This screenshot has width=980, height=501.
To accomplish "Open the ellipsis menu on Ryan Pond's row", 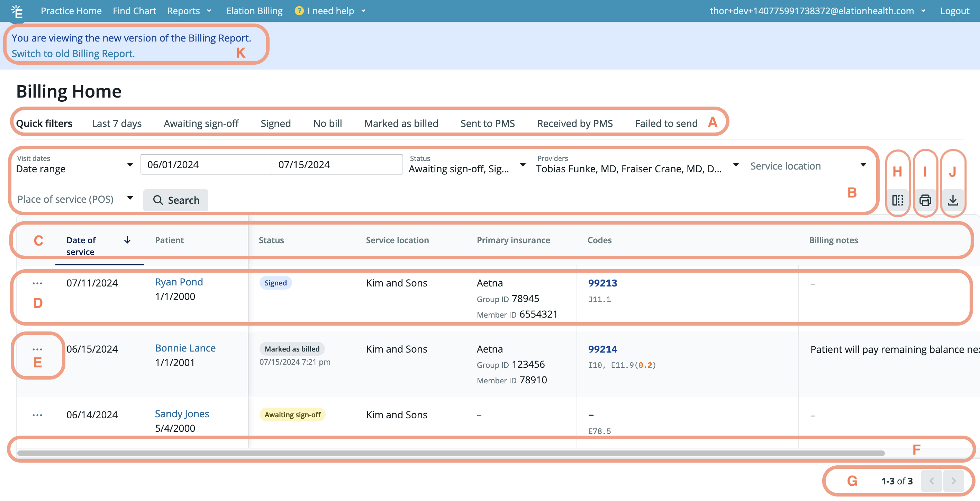I will 37,283.
